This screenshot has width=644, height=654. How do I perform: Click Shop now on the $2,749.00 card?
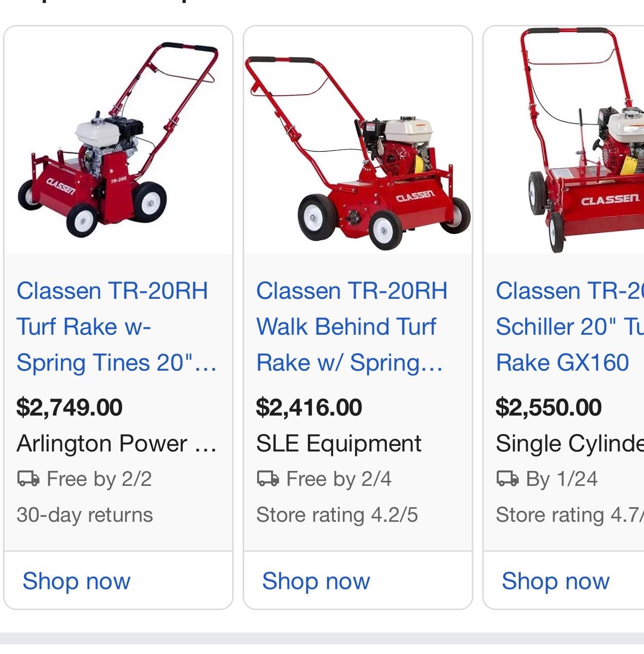point(76,581)
